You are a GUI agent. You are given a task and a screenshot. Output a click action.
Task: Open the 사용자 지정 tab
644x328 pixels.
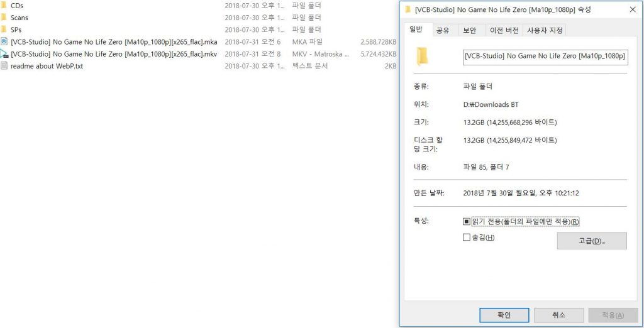pyautogui.click(x=545, y=30)
